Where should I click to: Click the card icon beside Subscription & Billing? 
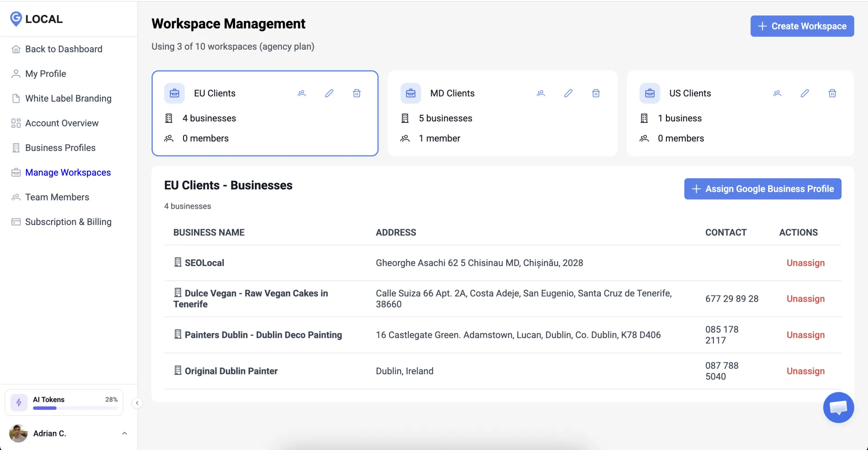click(16, 222)
